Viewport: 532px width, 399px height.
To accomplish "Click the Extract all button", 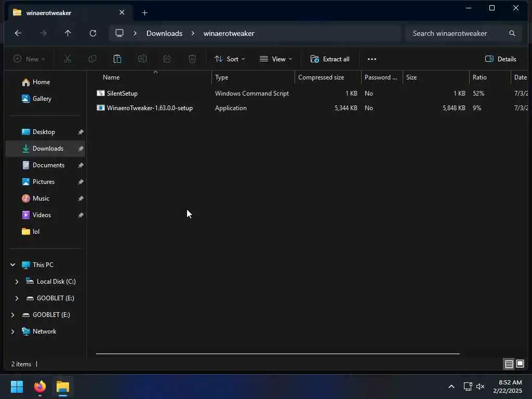I will [330, 59].
